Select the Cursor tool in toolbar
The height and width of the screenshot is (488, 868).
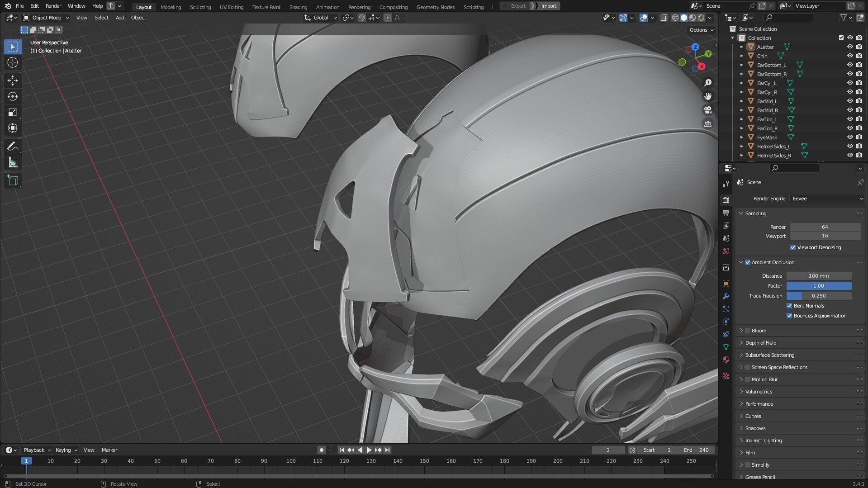[x=13, y=62]
